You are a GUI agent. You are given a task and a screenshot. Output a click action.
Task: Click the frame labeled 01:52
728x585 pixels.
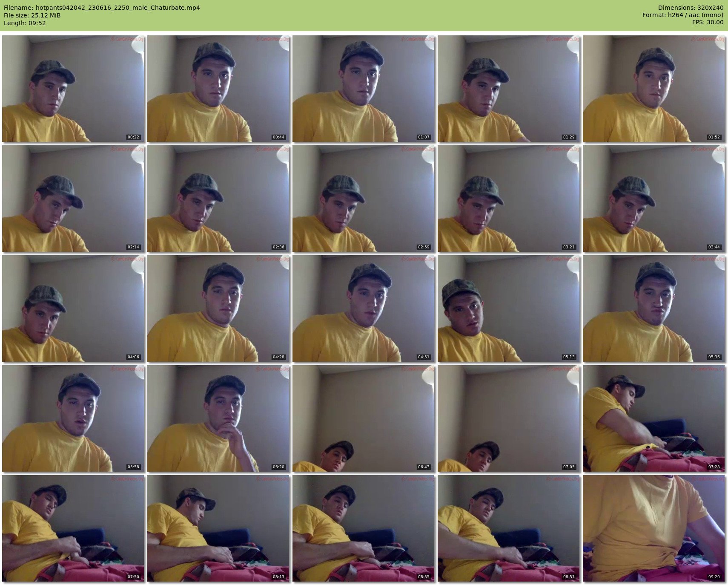654,89
